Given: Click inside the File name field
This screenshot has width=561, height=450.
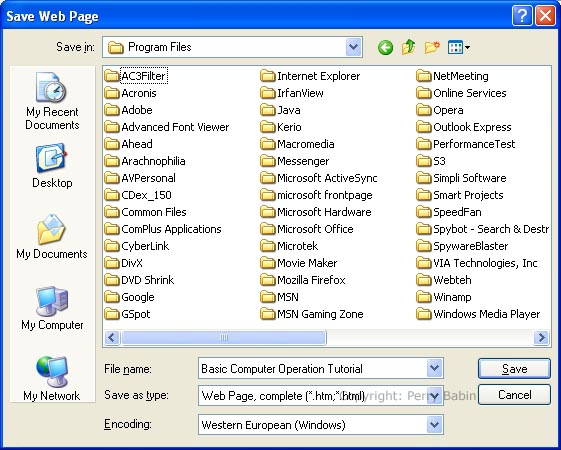Looking at the screenshot, I should [313, 368].
